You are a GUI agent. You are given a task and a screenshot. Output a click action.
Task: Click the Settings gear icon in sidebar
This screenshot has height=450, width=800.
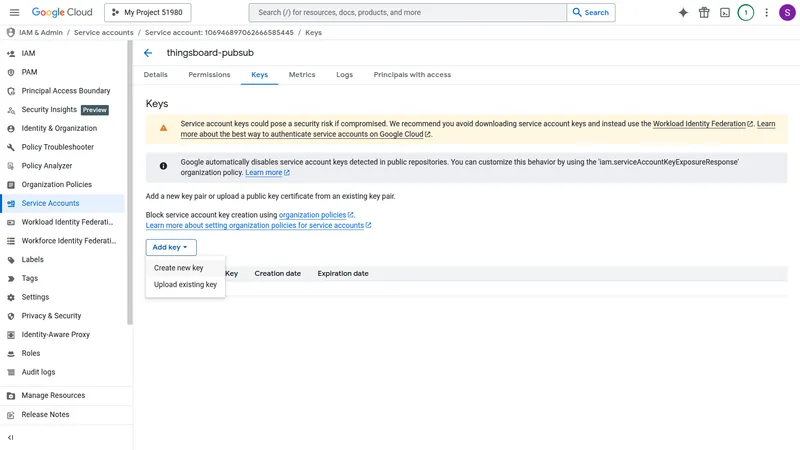(11, 297)
